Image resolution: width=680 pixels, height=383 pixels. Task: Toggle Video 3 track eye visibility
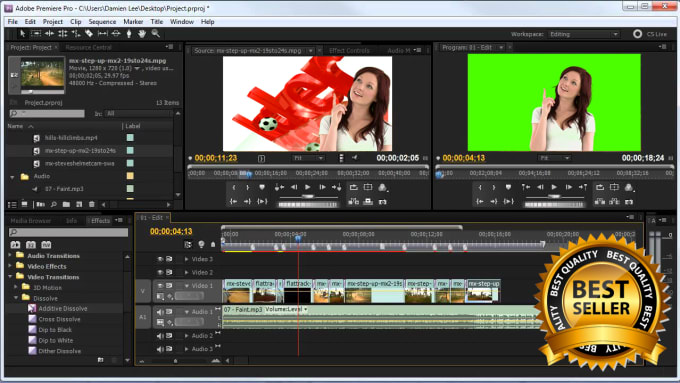160,259
